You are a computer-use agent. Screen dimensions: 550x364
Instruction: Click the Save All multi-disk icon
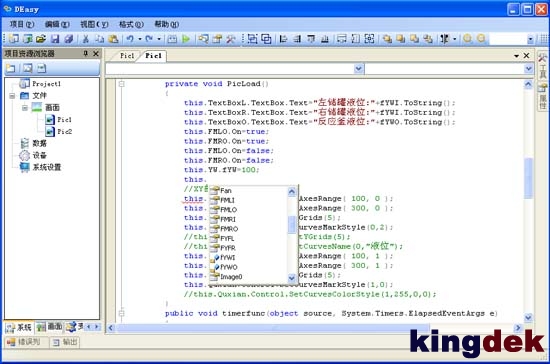point(69,39)
